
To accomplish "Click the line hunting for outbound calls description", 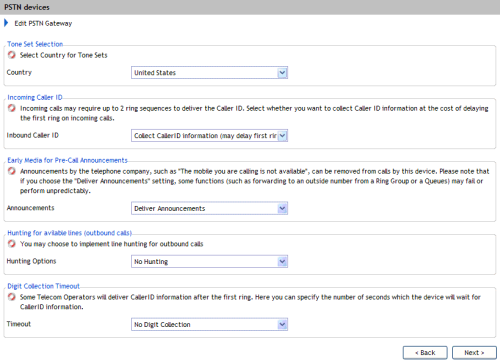I will pos(111,244).
